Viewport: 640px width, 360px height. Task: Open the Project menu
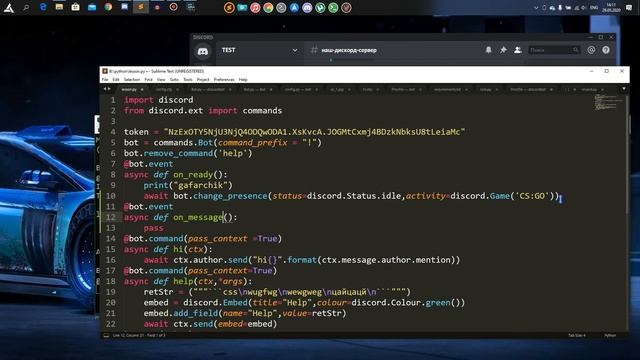[x=203, y=80]
